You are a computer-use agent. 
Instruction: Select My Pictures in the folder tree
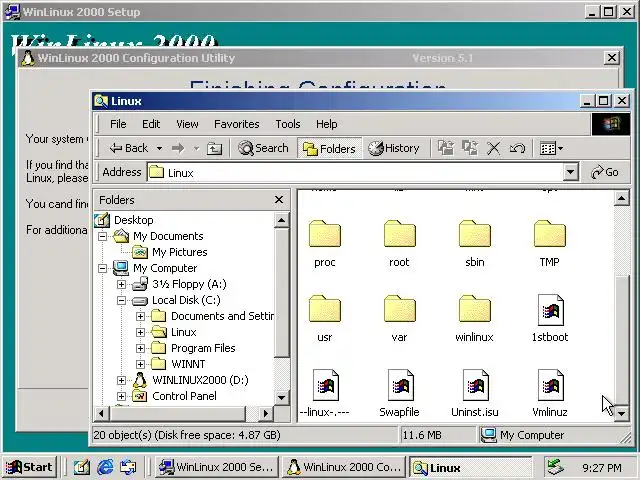tap(180, 252)
